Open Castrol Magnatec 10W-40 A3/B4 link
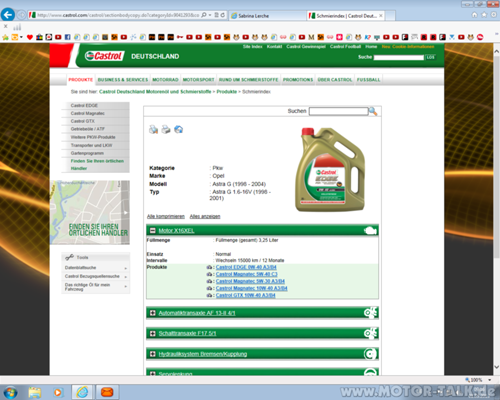The image size is (500, 400). coord(251,288)
